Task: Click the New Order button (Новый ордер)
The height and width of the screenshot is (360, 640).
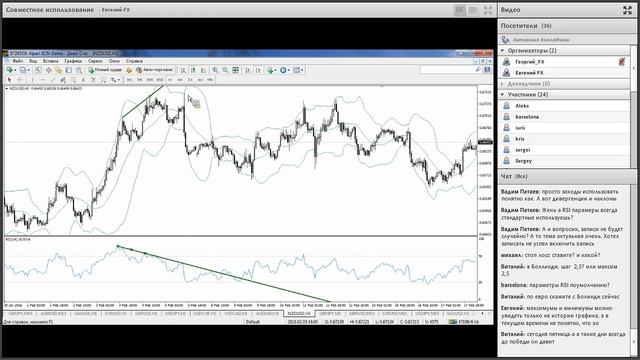Action: tap(105, 70)
